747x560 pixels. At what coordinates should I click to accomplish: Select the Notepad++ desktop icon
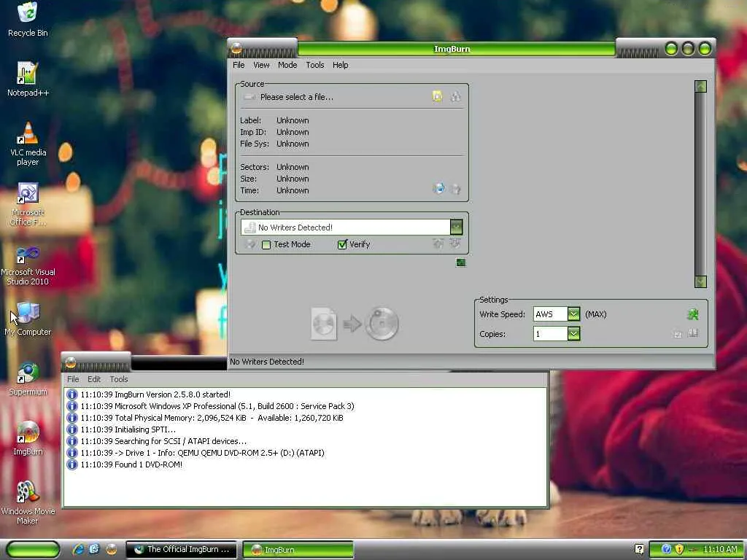point(28,79)
